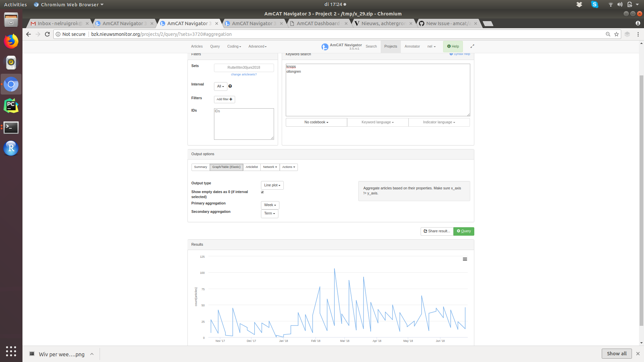Click the Add filter button
This screenshot has height=362, width=644.
[224, 100]
